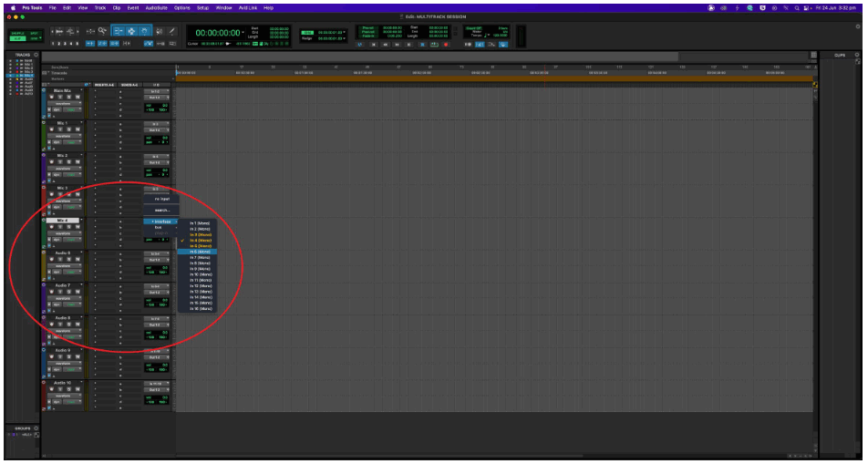Click Main Mix vol volume field
The height and width of the screenshot is (464, 868).
pos(157,105)
